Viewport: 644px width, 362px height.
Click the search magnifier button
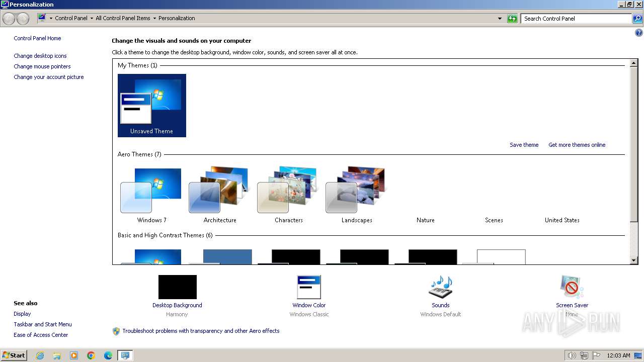pyautogui.click(x=637, y=19)
